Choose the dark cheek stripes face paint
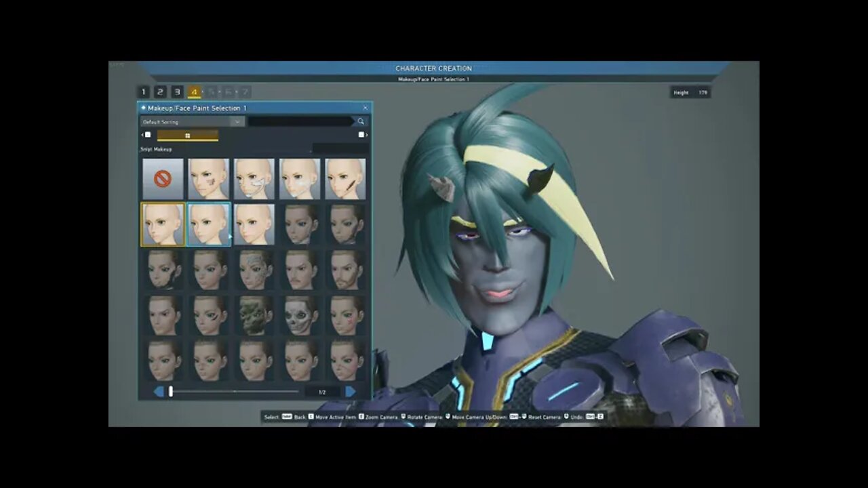This screenshot has height=488, width=868. [x=208, y=315]
